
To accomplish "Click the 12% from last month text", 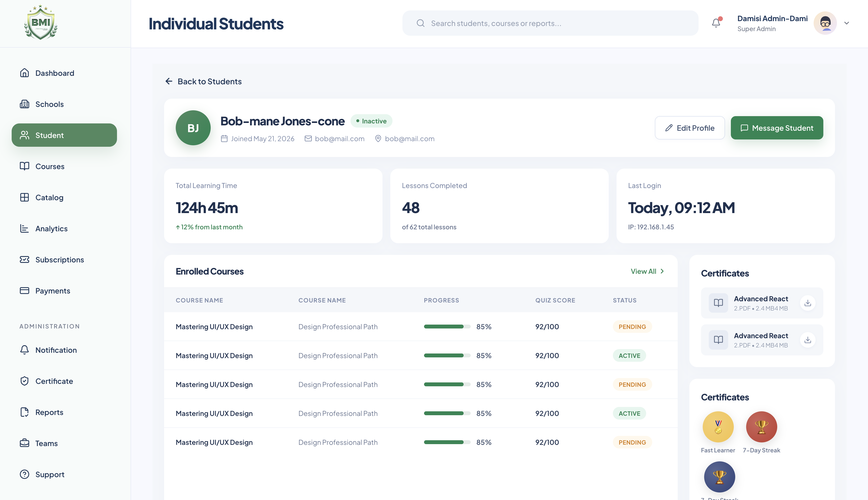I will (209, 227).
